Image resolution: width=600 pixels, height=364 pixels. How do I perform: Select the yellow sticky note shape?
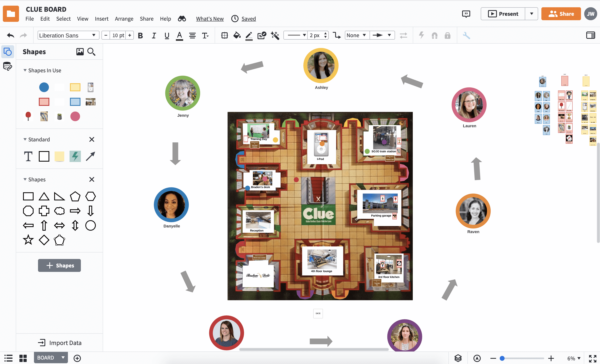click(59, 156)
